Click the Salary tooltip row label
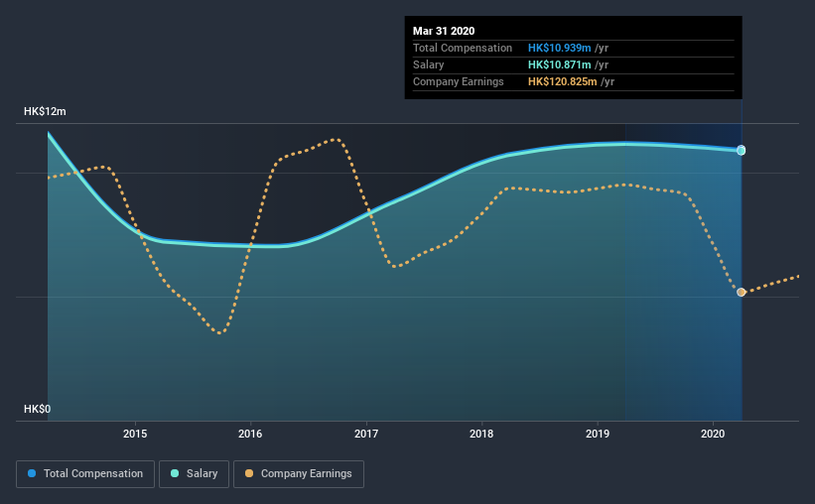This screenshot has width=815, height=504. (x=428, y=64)
